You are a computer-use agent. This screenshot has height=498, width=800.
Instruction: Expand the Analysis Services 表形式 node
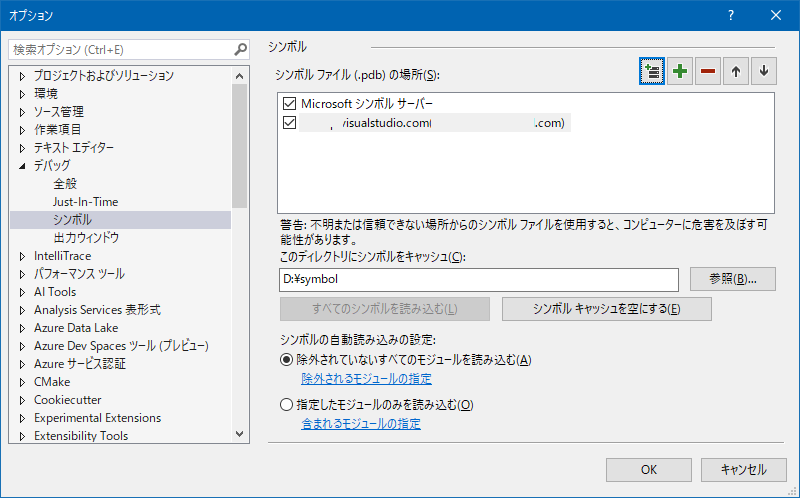click(x=22, y=310)
